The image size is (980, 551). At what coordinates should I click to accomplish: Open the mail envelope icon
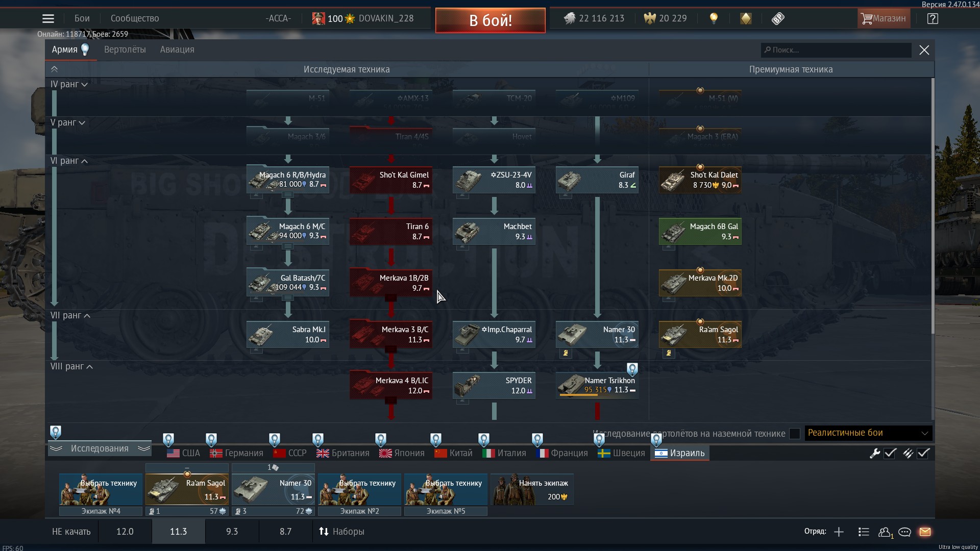(925, 532)
